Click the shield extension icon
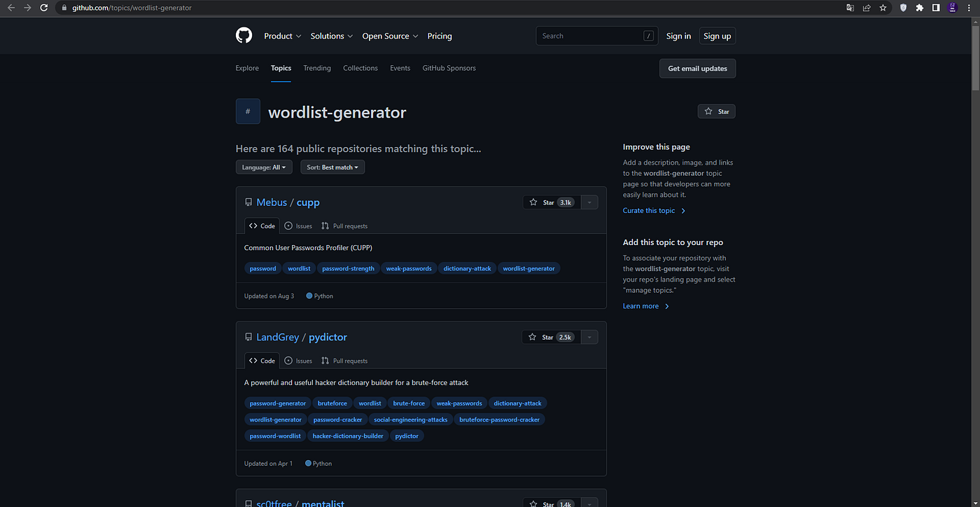Viewport: 980px width, 507px height. point(903,8)
